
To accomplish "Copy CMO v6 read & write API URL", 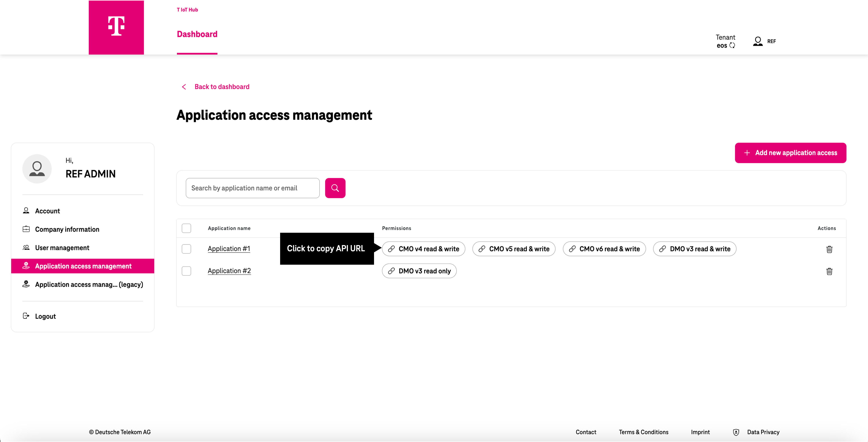I will coord(604,249).
